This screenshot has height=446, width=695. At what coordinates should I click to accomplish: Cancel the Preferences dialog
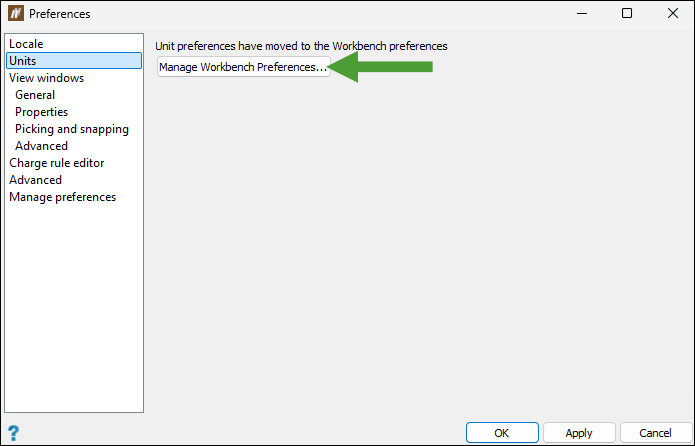pos(656,433)
